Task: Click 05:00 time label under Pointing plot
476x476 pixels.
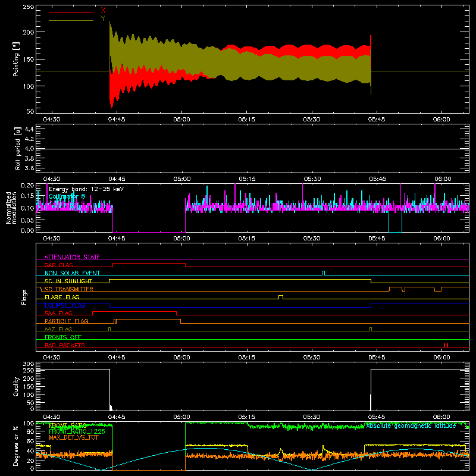Action: (x=181, y=120)
